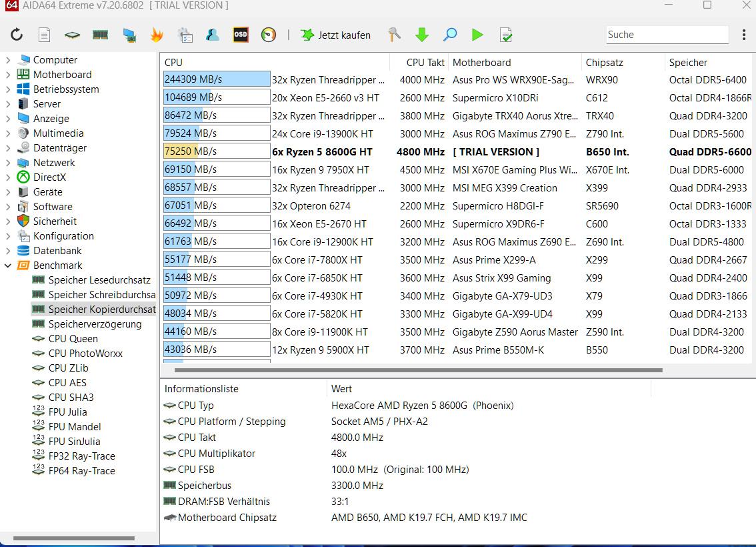Sort by CPU Takt column header
This screenshot has height=547, width=756.
coord(419,63)
